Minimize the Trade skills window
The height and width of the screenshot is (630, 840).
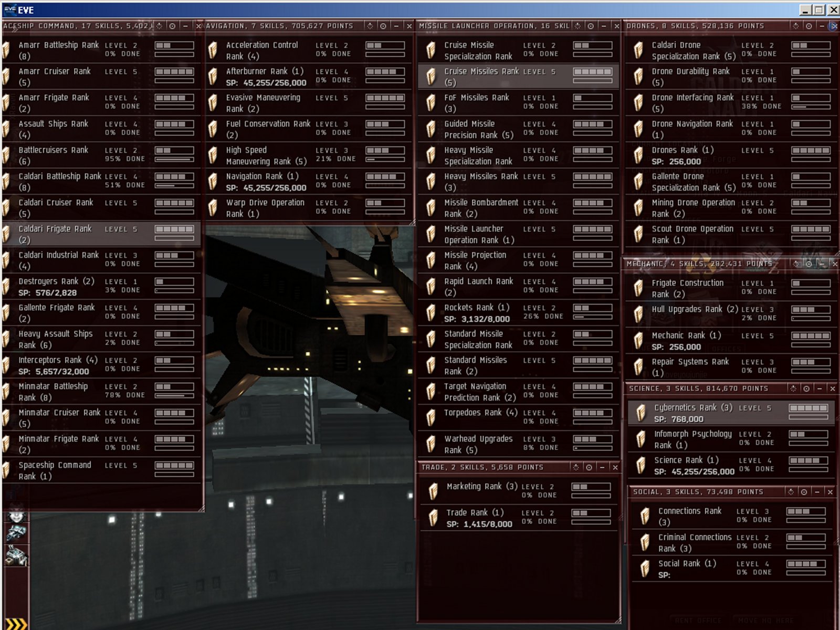click(x=602, y=467)
